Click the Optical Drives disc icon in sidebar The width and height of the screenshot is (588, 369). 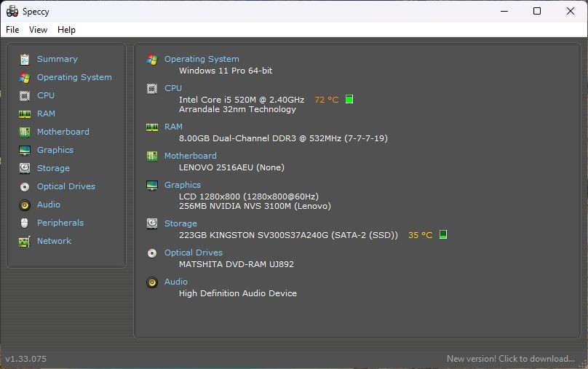pyautogui.click(x=25, y=187)
